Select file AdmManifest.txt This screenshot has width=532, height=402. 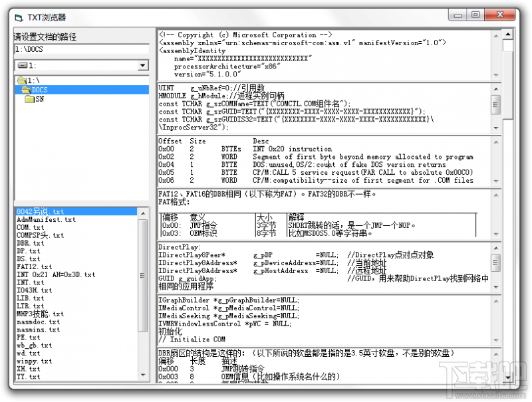click(x=46, y=219)
